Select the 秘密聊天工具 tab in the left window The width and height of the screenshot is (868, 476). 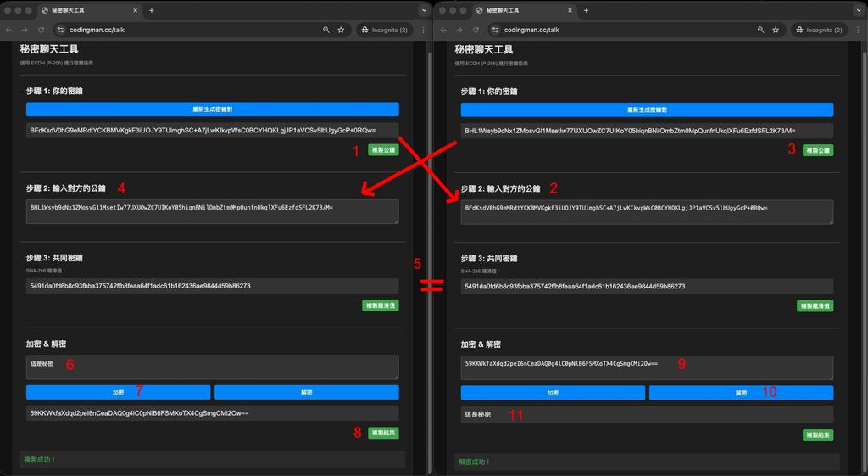point(85,10)
